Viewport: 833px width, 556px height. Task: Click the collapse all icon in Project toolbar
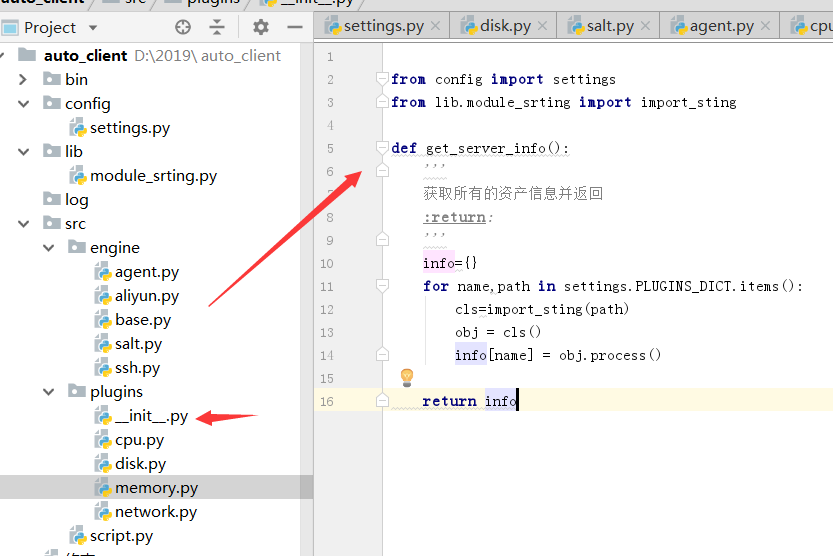(x=217, y=27)
